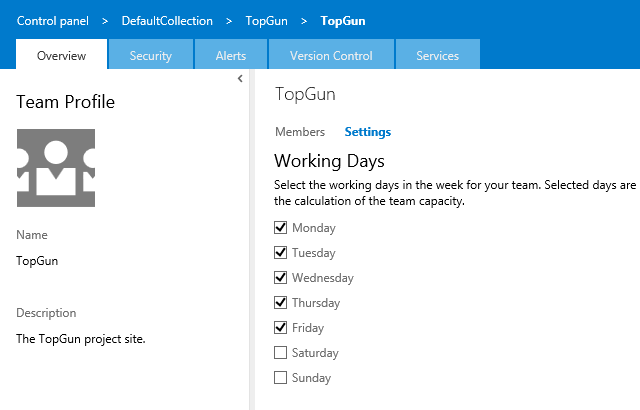This screenshot has height=410, width=640.
Task: Open the Alerts tab
Action: pyautogui.click(x=231, y=54)
